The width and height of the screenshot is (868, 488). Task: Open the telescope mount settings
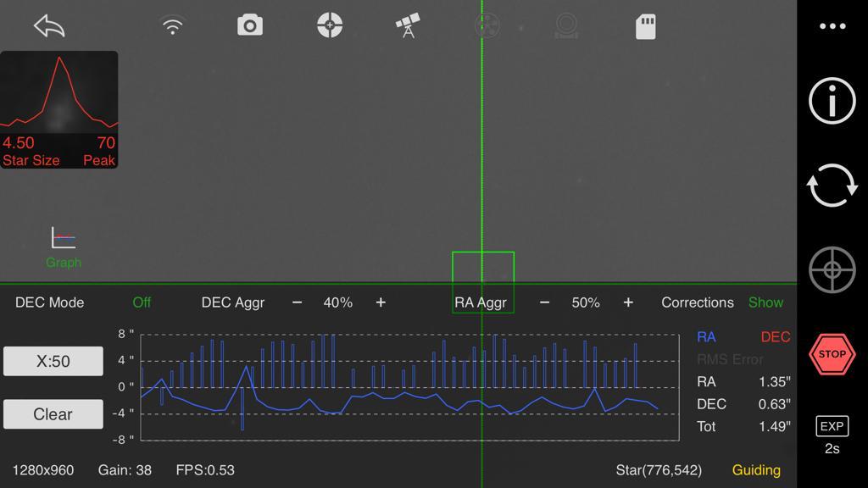[409, 26]
